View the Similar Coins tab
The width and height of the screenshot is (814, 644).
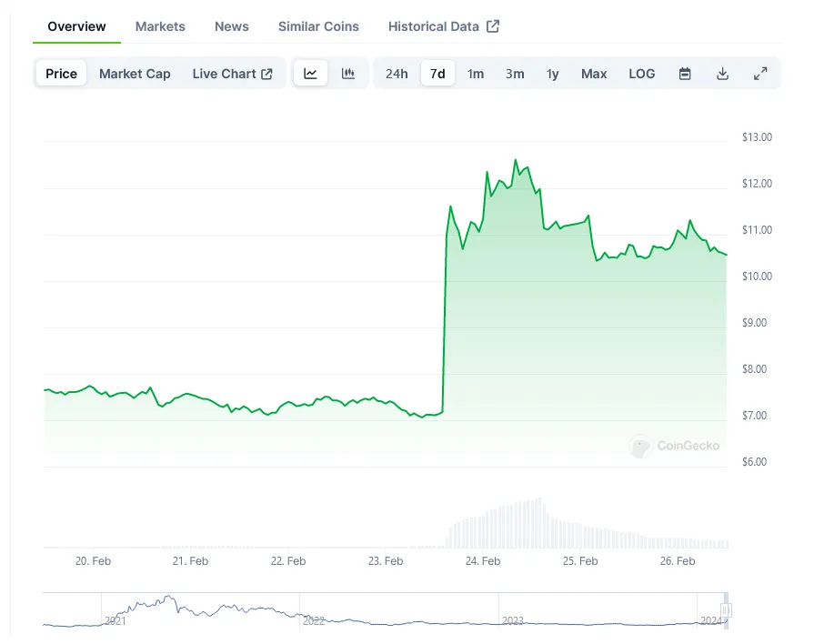(x=318, y=26)
